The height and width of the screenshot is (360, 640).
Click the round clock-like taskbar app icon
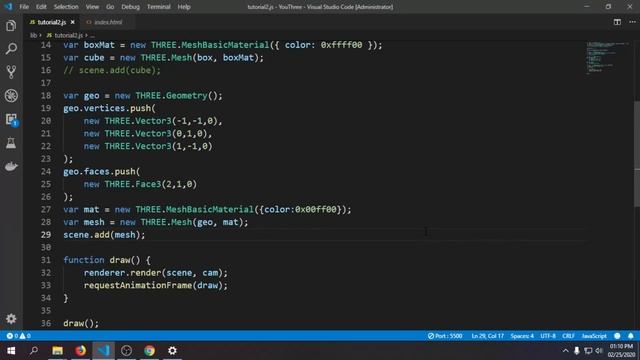click(127, 351)
